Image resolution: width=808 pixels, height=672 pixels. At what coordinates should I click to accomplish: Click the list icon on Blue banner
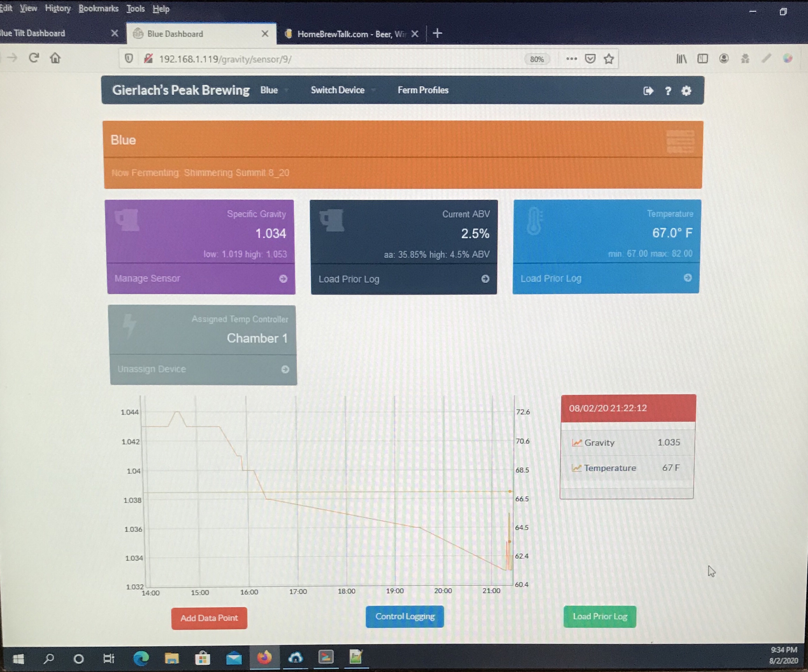click(x=680, y=141)
